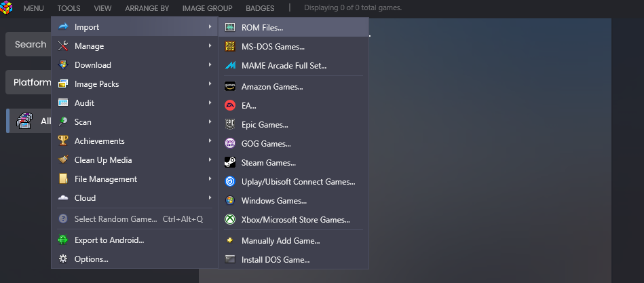The width and height of the screenshot is (644, 283).
Task: Choose Xbox/Microsoft Store Games... entry
Action: 294,219
